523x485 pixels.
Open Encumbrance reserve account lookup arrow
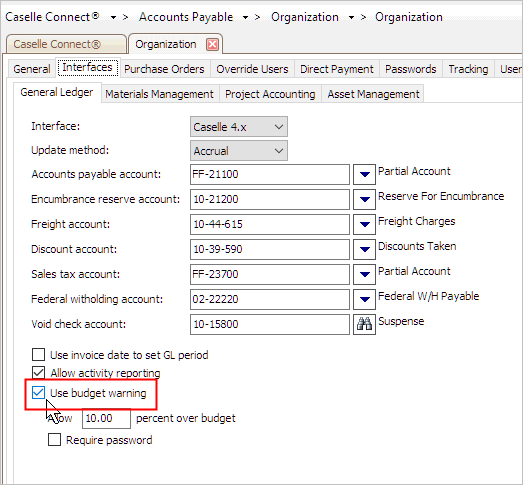[364, 199]
